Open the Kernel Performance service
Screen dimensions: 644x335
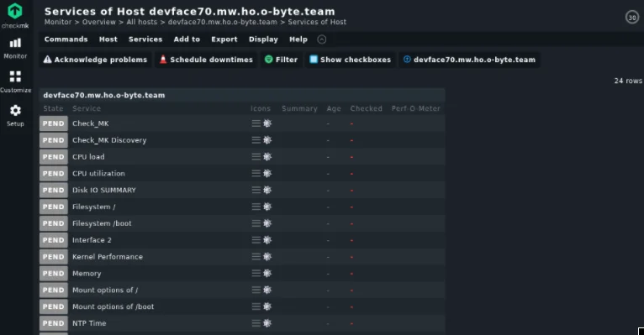(x=108, y=257)
